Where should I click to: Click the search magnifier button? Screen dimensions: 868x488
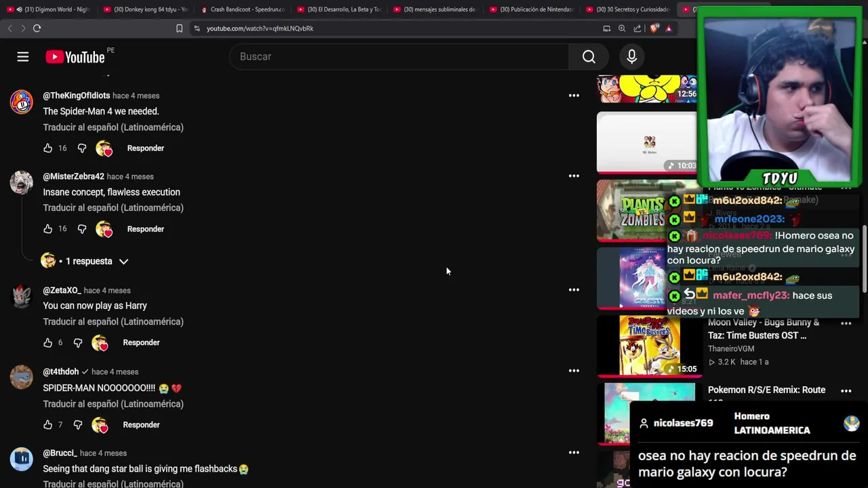(x=589, y=57)
